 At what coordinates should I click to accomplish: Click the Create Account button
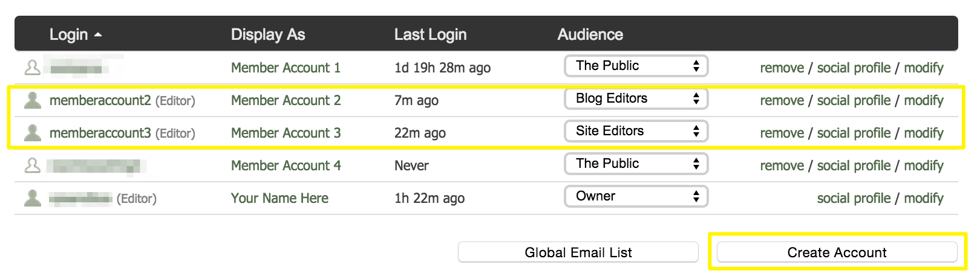[837, 252]
